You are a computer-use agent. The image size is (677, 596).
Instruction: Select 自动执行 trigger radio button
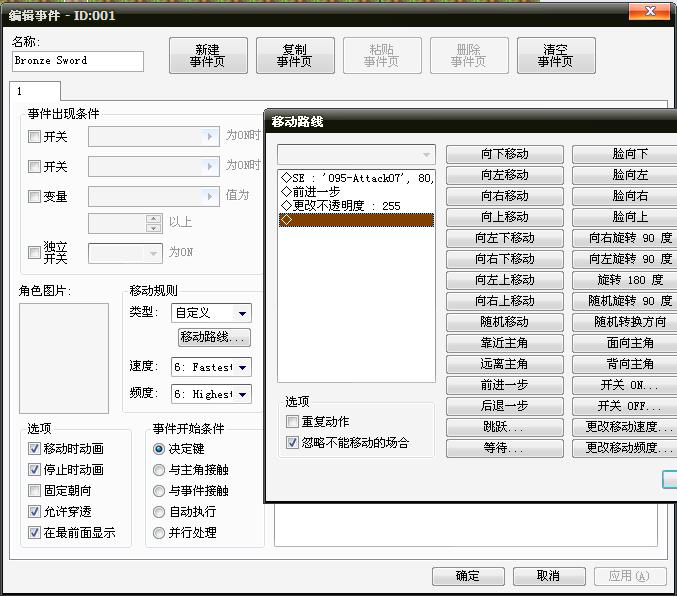[x=159, y=512]
